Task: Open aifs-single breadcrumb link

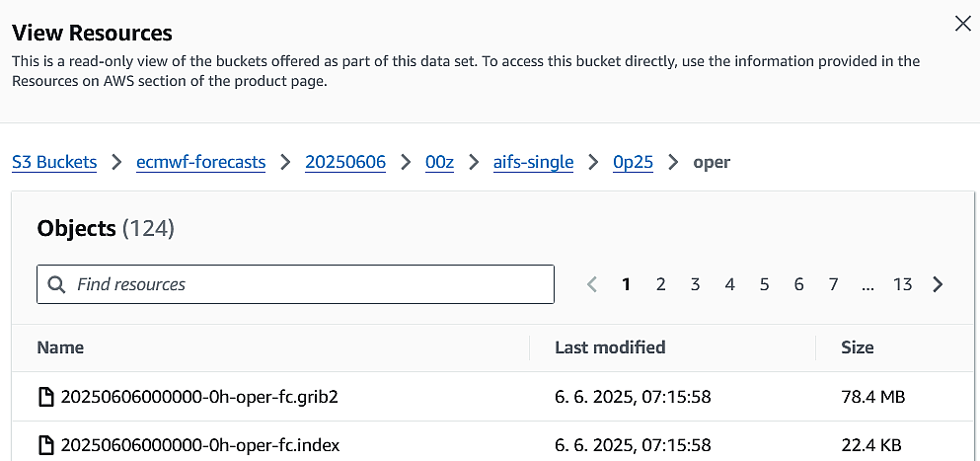Action: [x=533, y=163]
